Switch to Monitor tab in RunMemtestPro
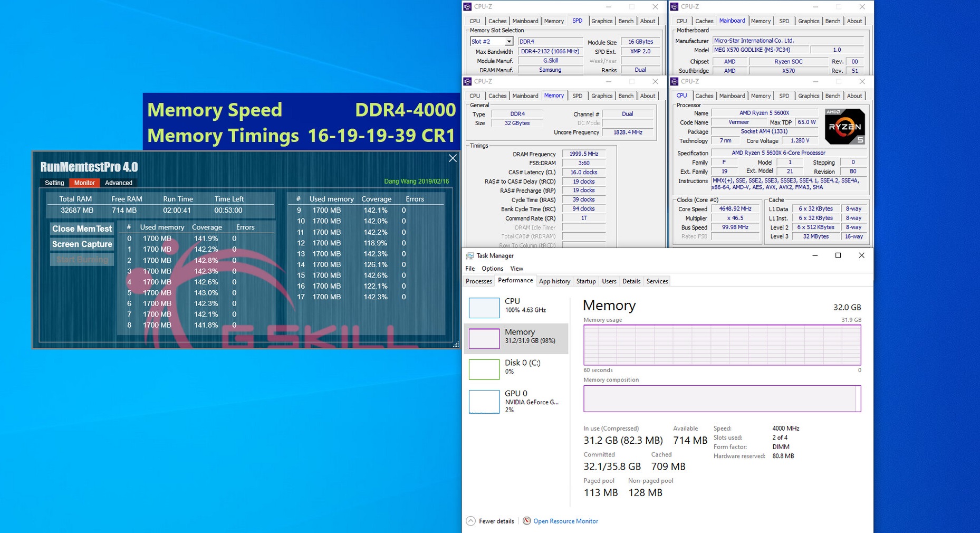Viewport: 980px width, 533px height. pos(84,183)
